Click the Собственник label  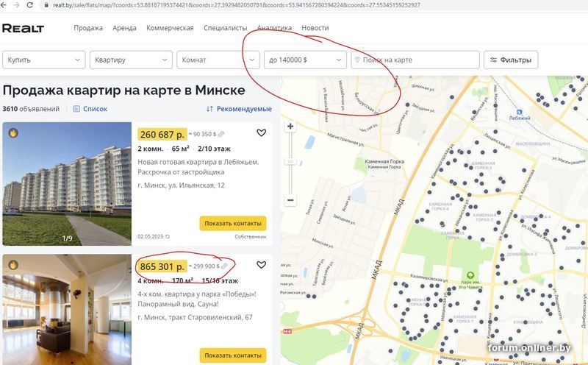click(251, 236)
